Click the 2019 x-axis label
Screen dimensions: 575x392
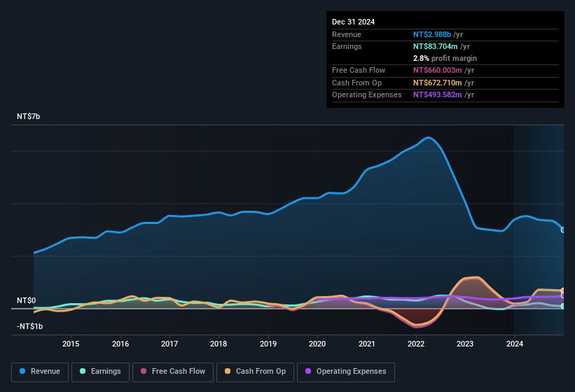coord(268,344)
